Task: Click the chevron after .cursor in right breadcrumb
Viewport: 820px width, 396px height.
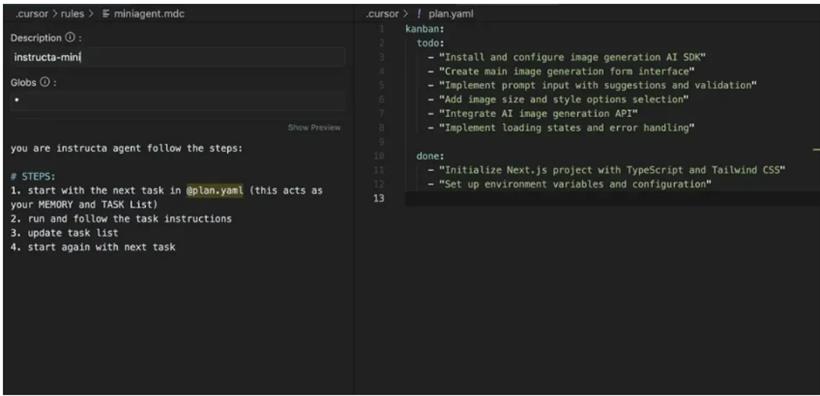Action: (405, 14)
